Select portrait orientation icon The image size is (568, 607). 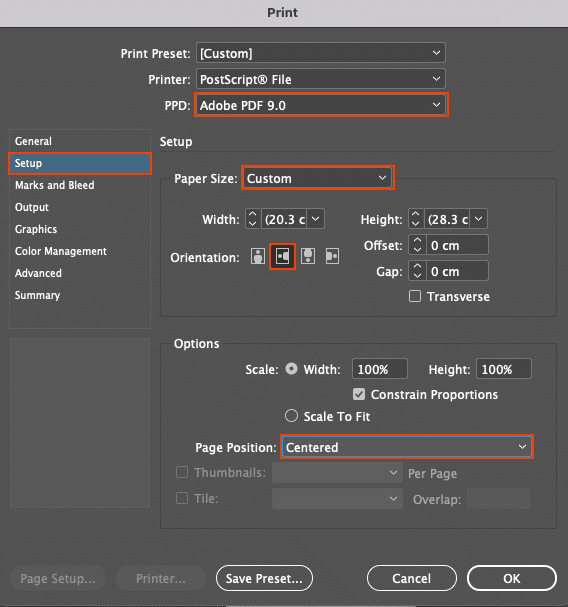(x=258, y=256)
